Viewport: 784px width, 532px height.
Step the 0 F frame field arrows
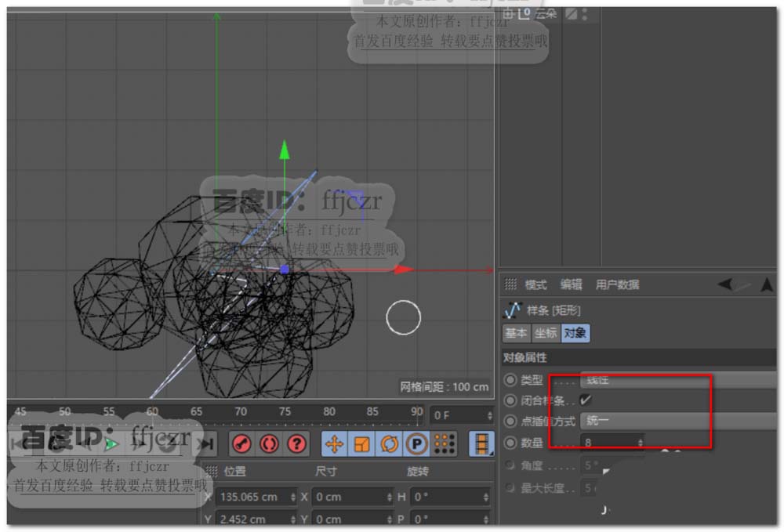tap(489, 415)
